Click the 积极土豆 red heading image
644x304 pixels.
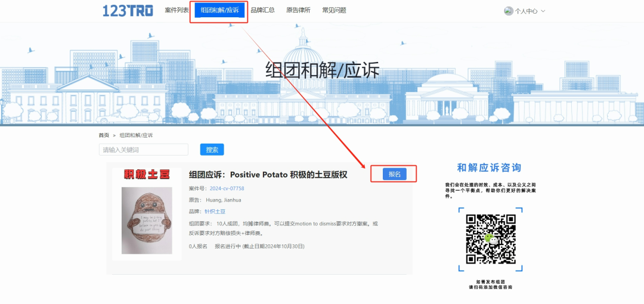[x=147, y=175]
